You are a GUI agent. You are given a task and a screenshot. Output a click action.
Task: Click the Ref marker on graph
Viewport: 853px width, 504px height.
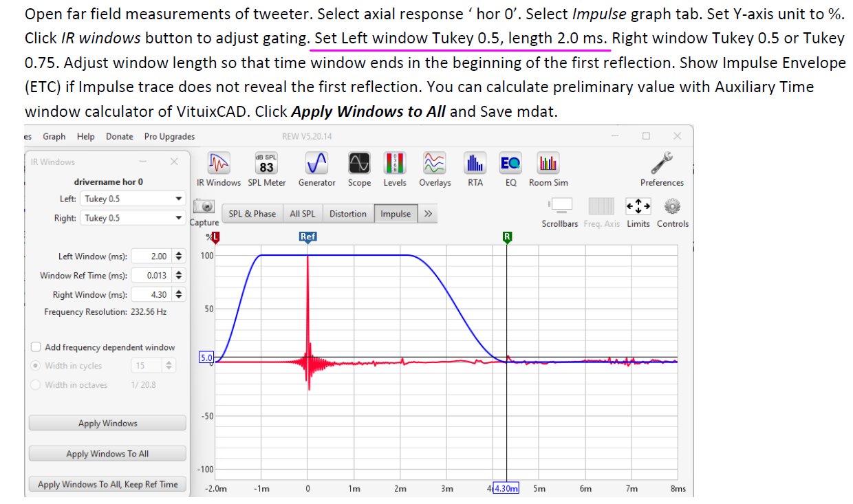(x=307, y=237)
